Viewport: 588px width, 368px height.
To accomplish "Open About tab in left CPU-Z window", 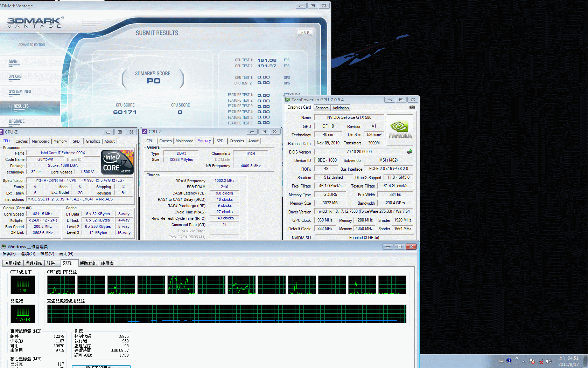I will tap(110, 141).
